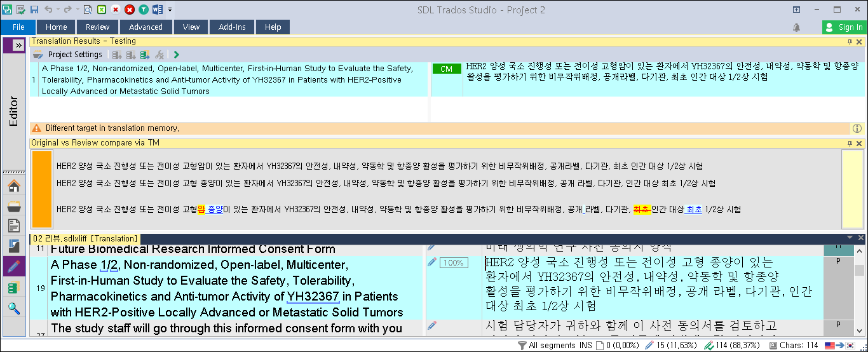This screenshot has height=352, width=868.
Task: Open the File backstage menu
Action: click(x=18, y=27)
